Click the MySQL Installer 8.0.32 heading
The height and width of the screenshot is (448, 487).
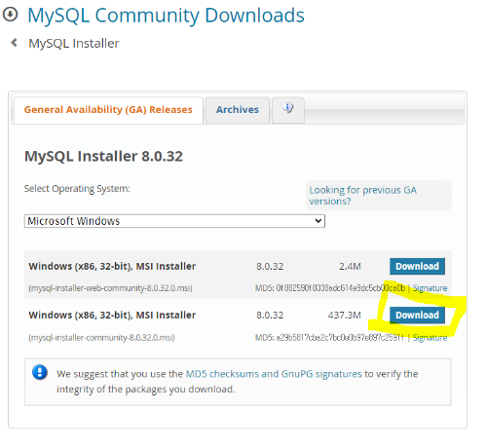point(103,156)
